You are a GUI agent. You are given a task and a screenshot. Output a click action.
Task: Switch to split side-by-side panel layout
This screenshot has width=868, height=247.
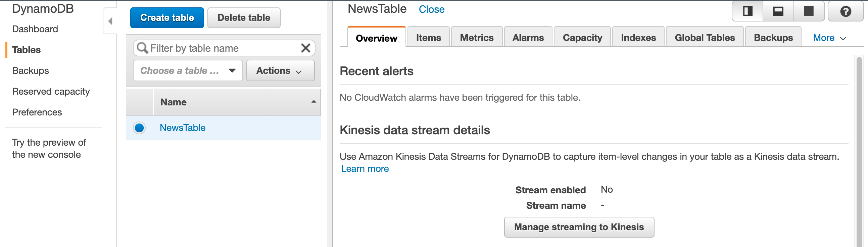click(x=748, y=11)
